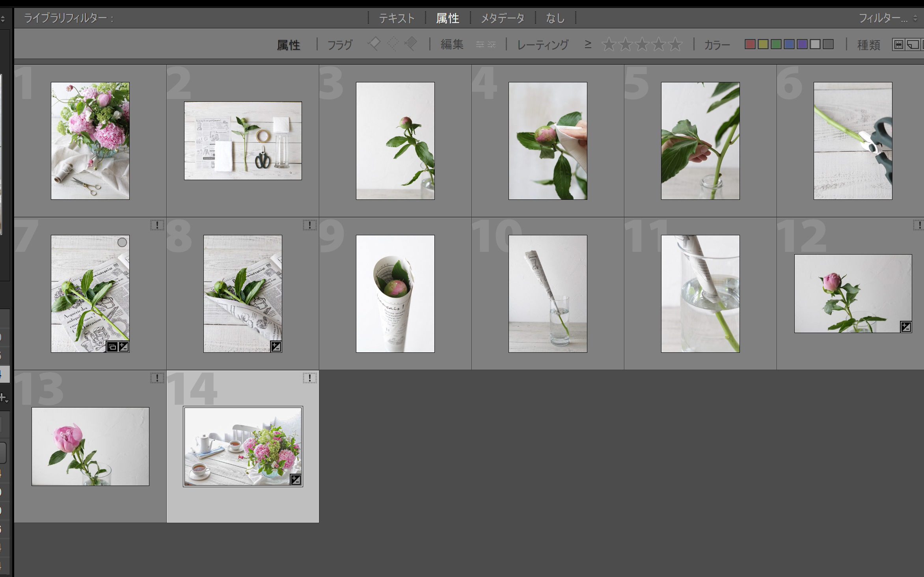Select thumbnail 4 hand wiping peony bud
The image size is (924, 577).
coord(548,141)
